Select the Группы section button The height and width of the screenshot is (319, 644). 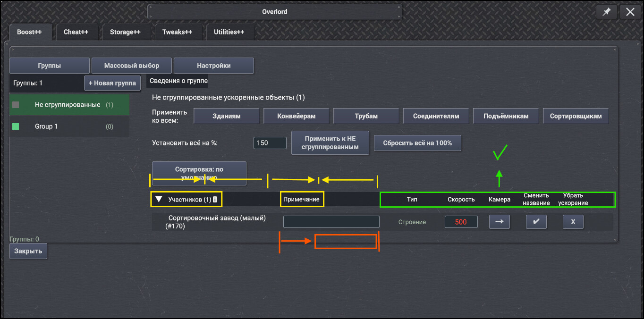click(50, 66)
